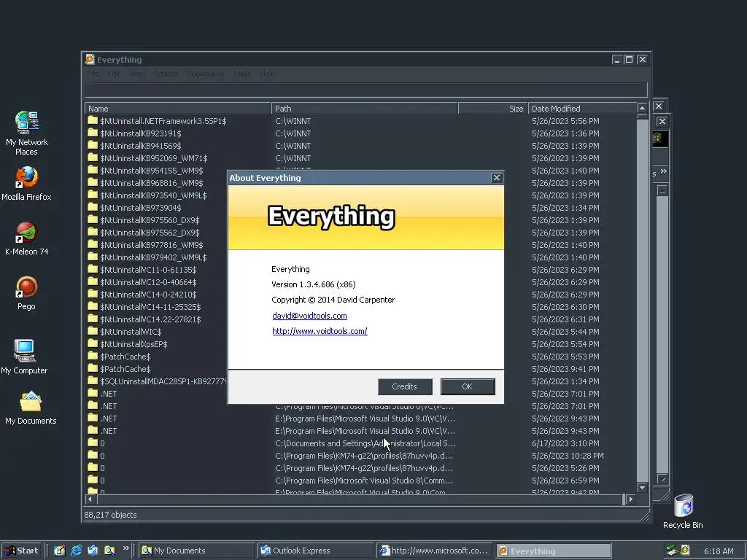The width and height of the screenshot is (747, 560).
Task: Open the Tools menu in Everything
Action: [x=242, y=74]
